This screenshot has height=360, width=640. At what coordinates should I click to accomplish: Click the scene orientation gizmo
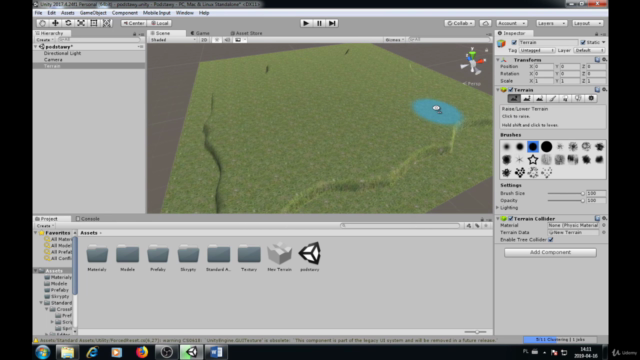coord(473,62)
